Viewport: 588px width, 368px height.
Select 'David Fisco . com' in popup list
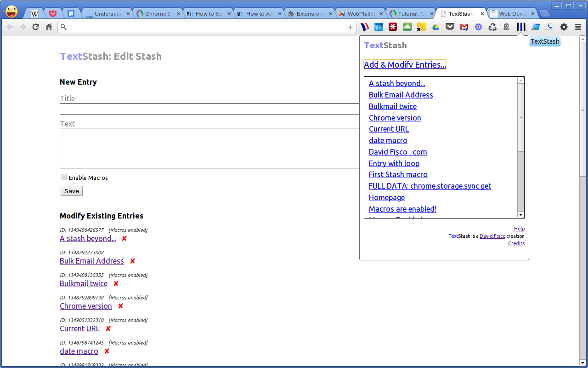398,152
